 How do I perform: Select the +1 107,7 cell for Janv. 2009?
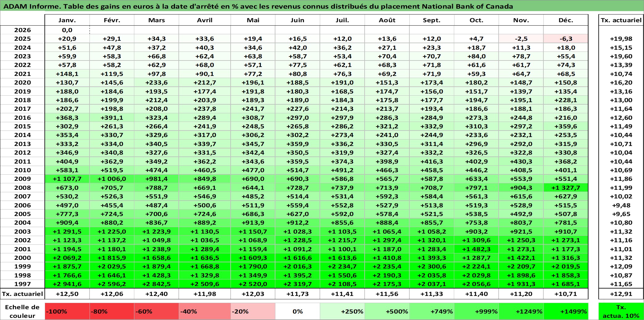click(67, 179)
